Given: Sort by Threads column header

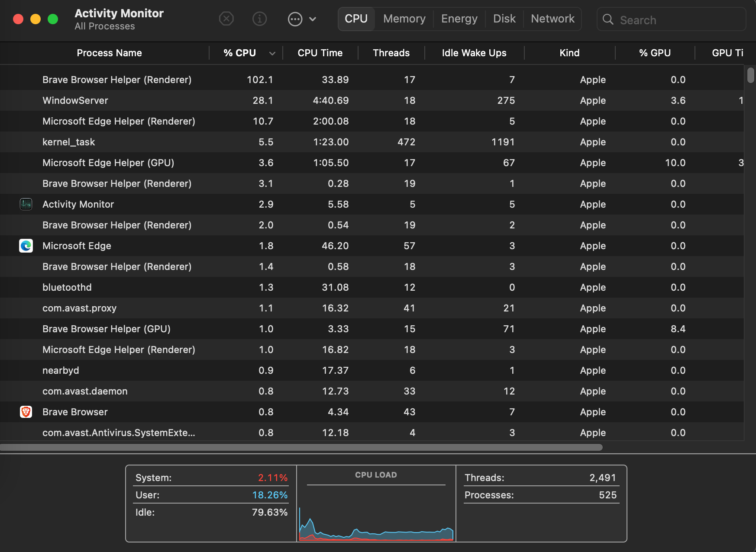Looking at the screenshot, I should [391, 53].
